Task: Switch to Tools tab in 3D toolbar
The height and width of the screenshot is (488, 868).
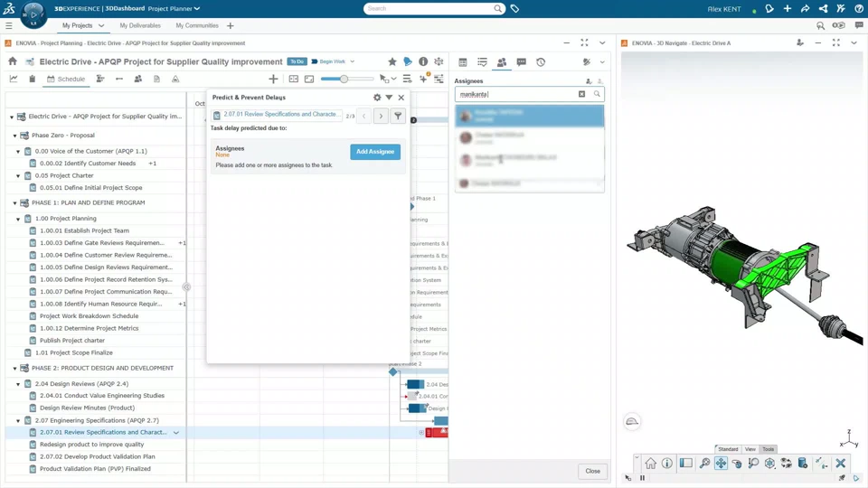Action: [x=769, y=449]
